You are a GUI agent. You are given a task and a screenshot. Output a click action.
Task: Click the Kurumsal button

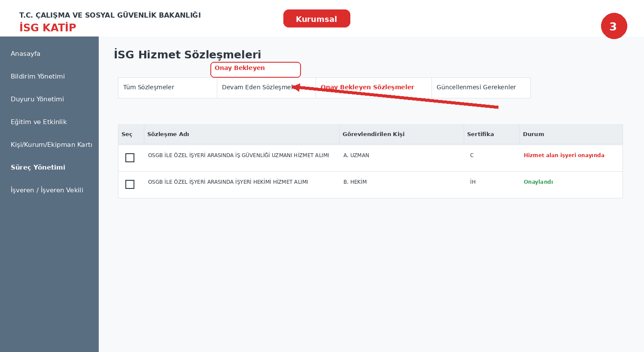pos(317,18)
